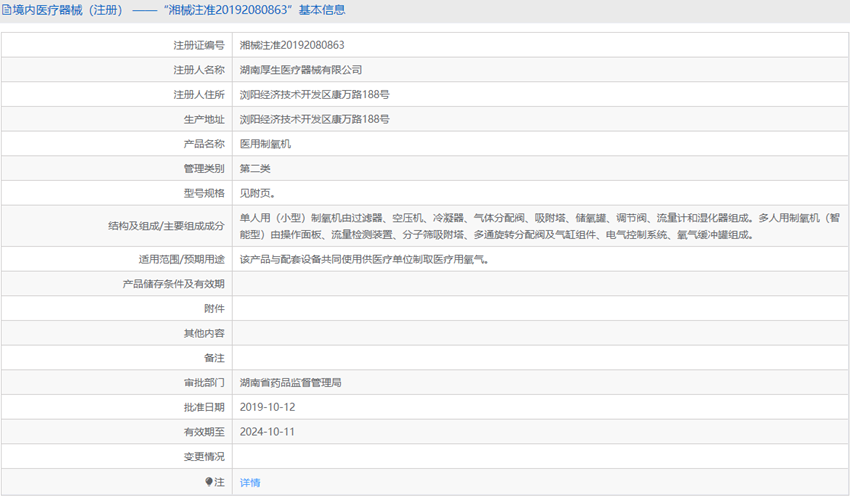Select registrant name 湖南厚生医疗器械有限公司
This screenshot has height=497, width=850.
click(x=301, y=70)
